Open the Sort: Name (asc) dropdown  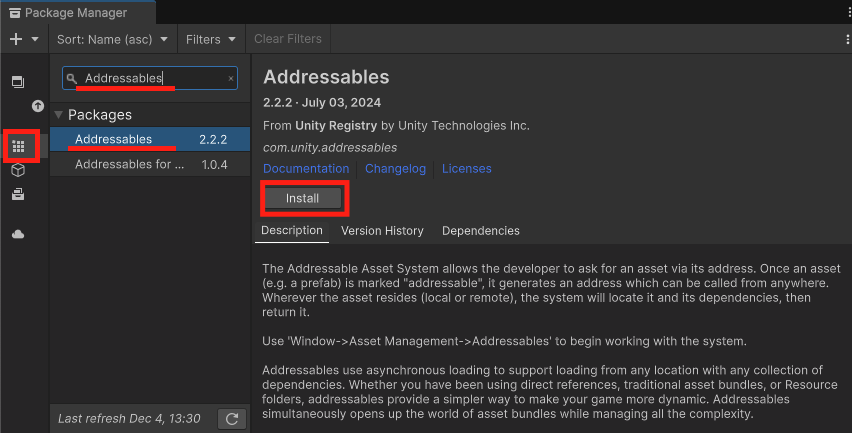pos(112,39)
